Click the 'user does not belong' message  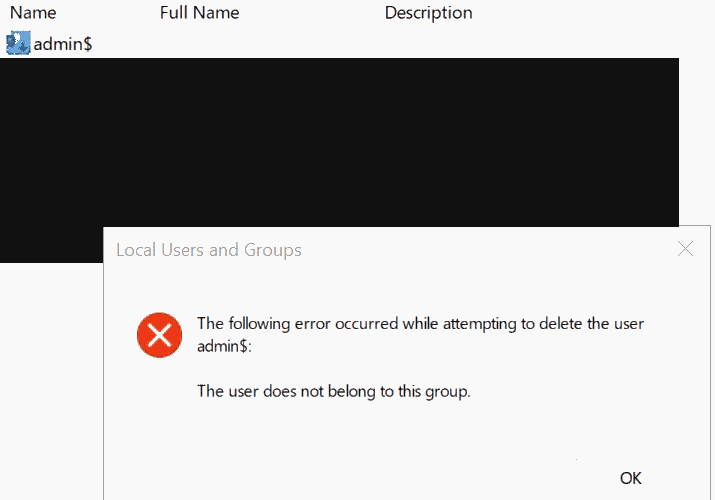pos(334,391)
